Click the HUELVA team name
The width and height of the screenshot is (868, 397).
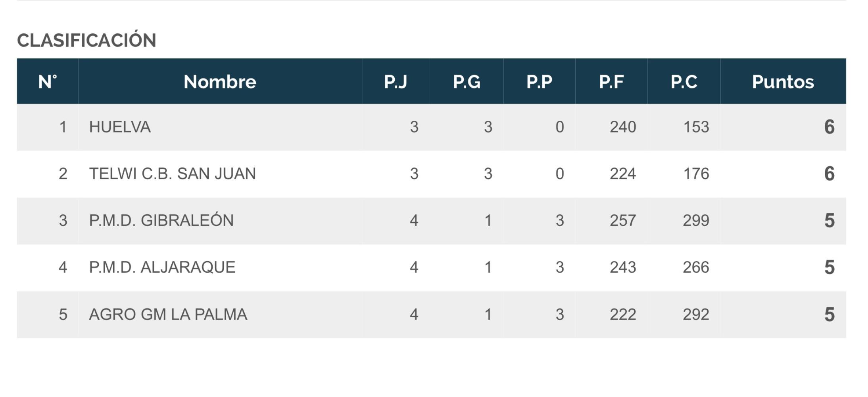point(120,127)
